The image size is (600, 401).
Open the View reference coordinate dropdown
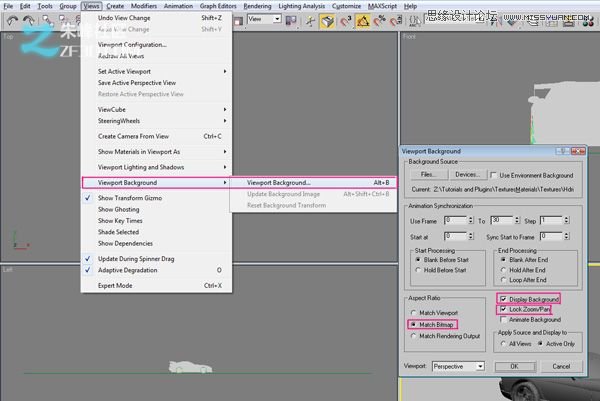click(264, 18)
